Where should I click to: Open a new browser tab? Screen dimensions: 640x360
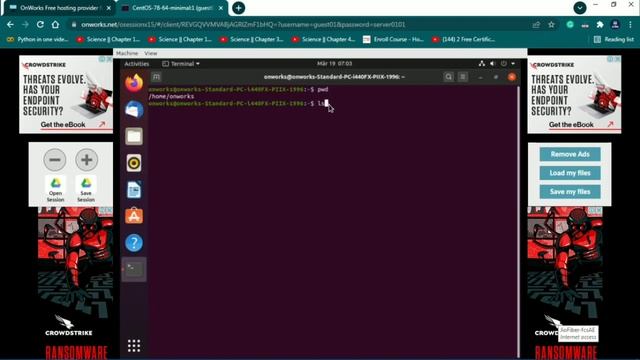pyautogui.click(x=238, y=8)
